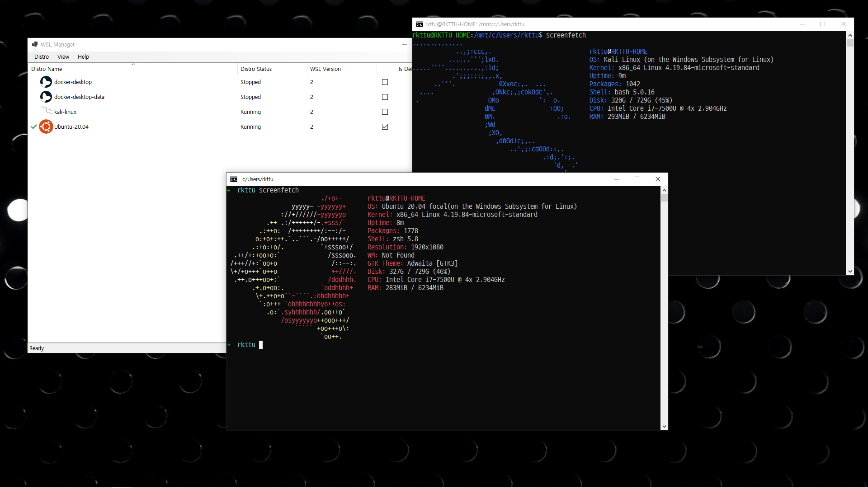Viewport: 868px width, 488px height.
Task: Click the Ubuntu terminal scrollbar's up arrow
Action: coord(664,190)
